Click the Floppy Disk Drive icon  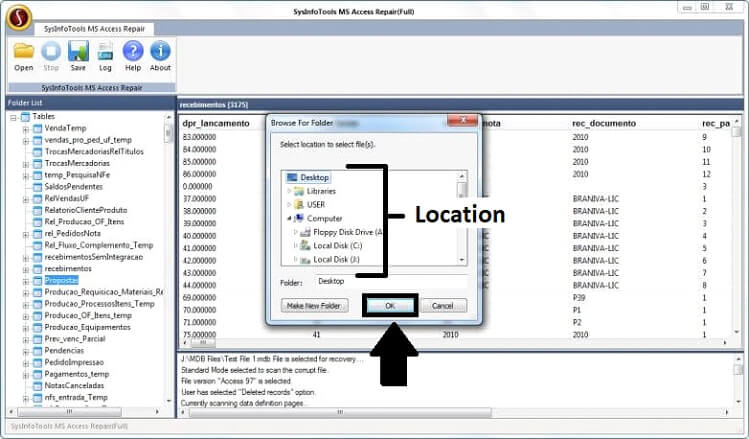305,232
